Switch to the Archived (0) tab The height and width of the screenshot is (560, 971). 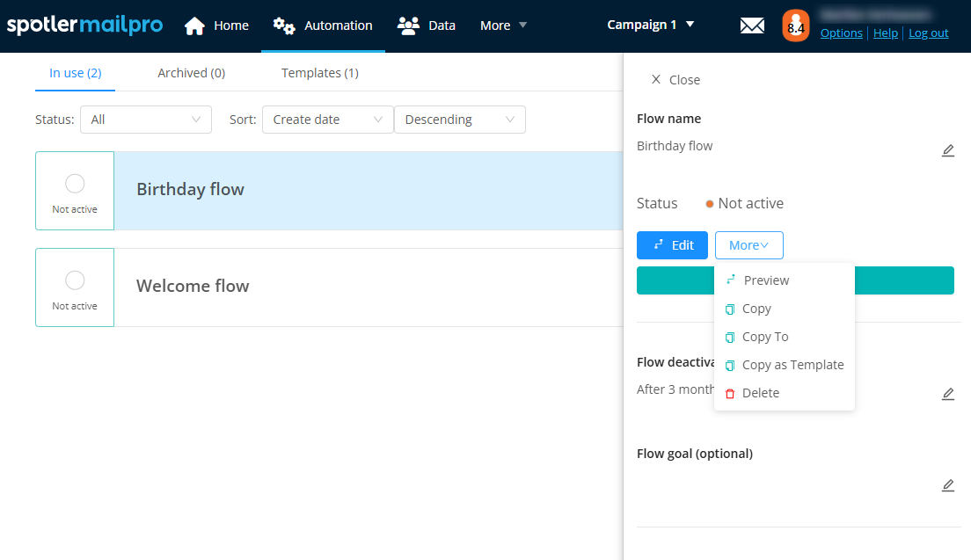[x=191, y=73]
